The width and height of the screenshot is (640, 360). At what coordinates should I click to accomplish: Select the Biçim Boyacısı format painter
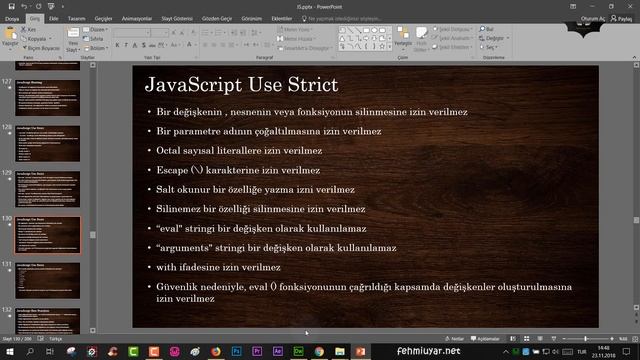(41, 48)
